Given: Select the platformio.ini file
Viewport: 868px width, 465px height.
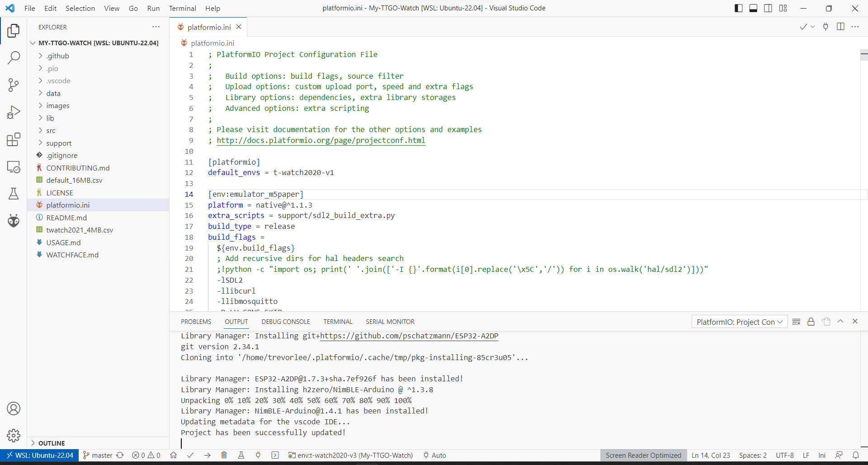Looking at the screenshot, I should (68, 204).
